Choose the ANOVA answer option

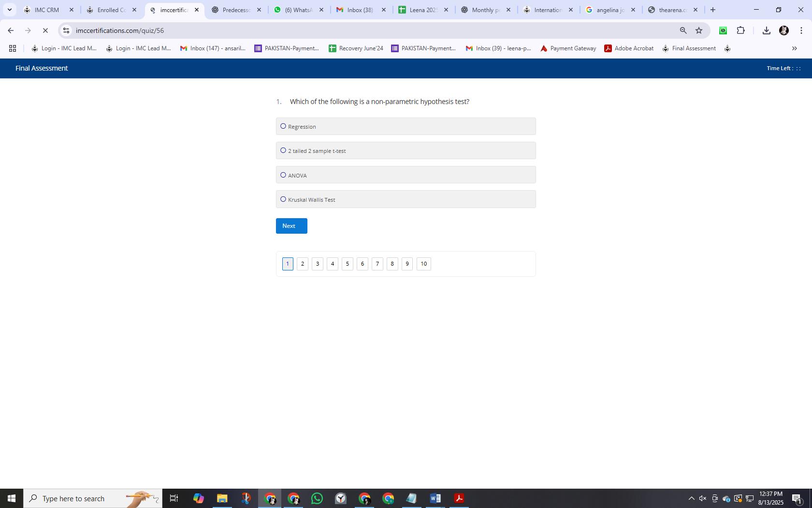[406, 175]
